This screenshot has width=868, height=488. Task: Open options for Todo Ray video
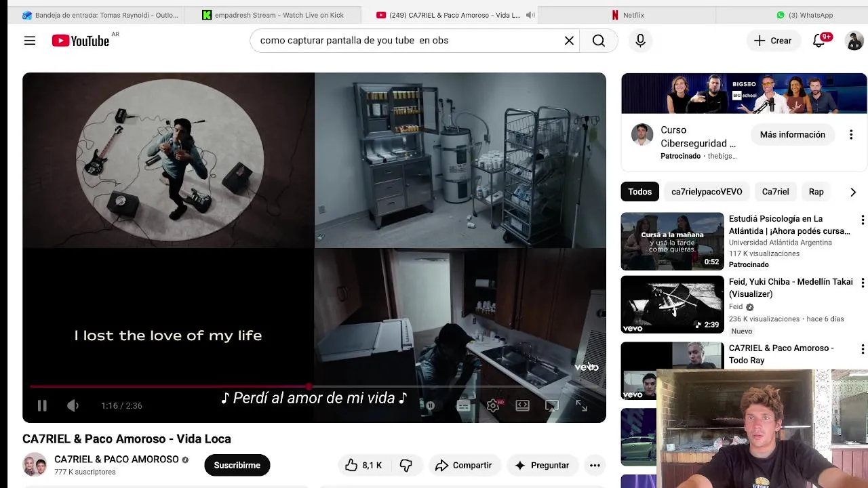click(862, 350)
